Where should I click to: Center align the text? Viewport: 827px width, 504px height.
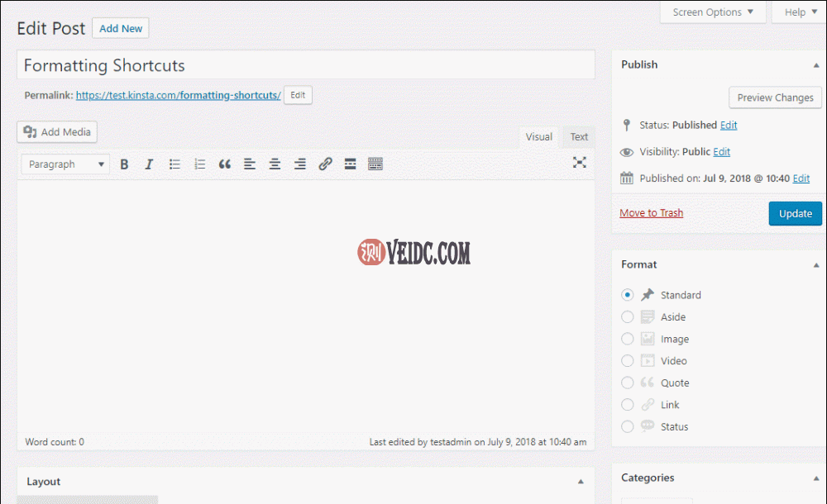click(275, 164)
